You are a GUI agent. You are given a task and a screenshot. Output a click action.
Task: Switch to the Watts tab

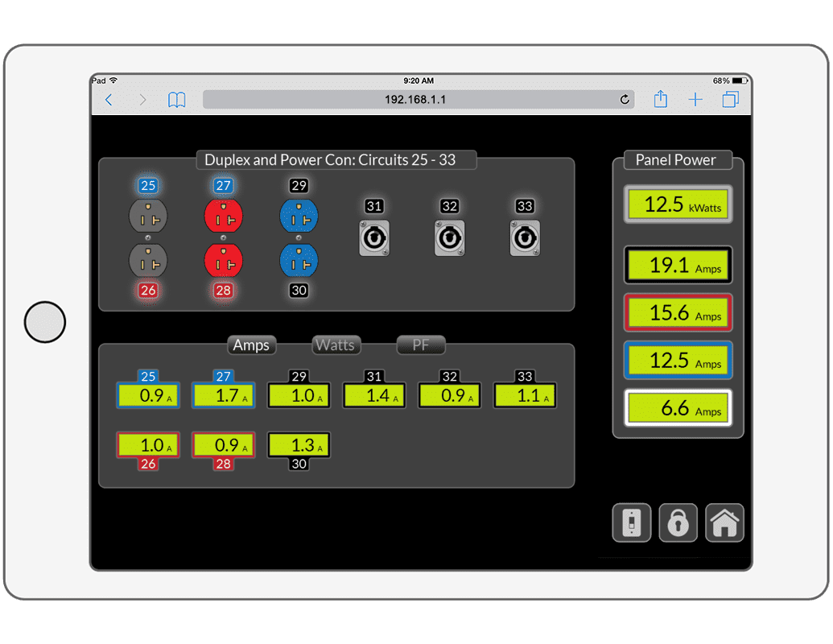tap(336, 345)
